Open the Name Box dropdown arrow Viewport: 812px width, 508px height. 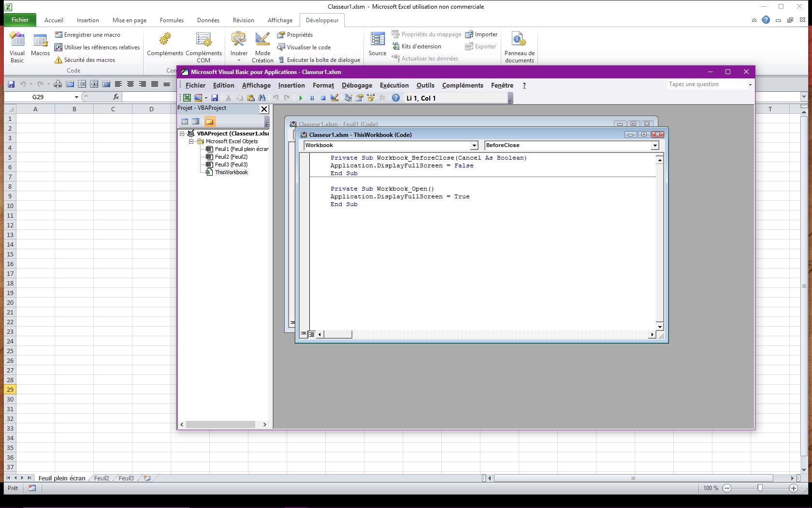tap(76, 97)
